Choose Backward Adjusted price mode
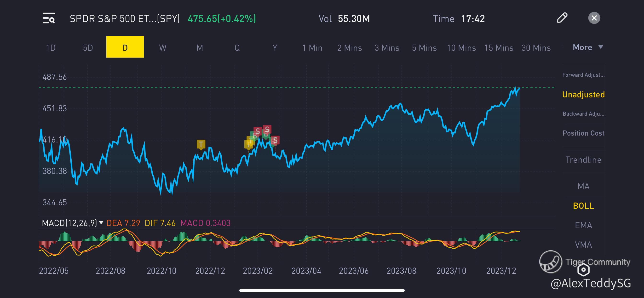The image size is (644, 298). tap(583, 114)
